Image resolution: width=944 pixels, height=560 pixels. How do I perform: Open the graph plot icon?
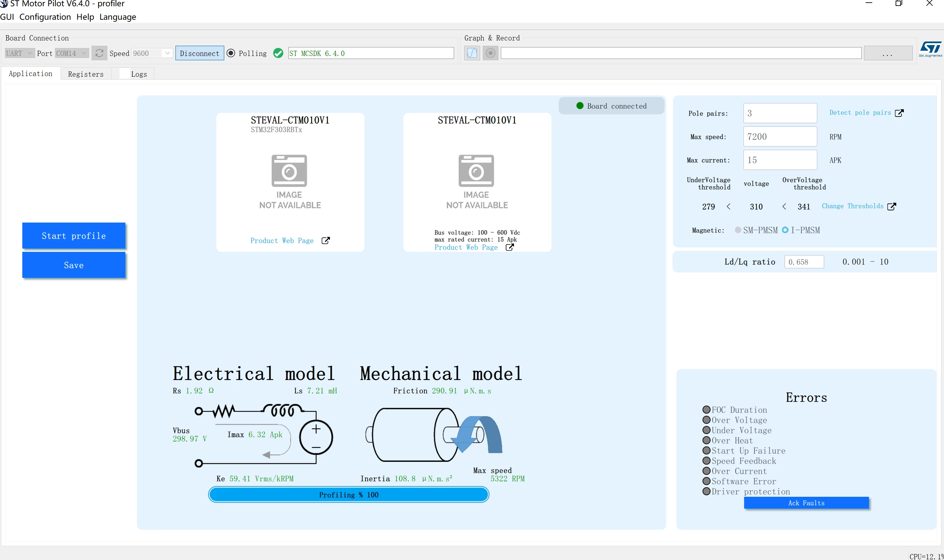(472, 53)
